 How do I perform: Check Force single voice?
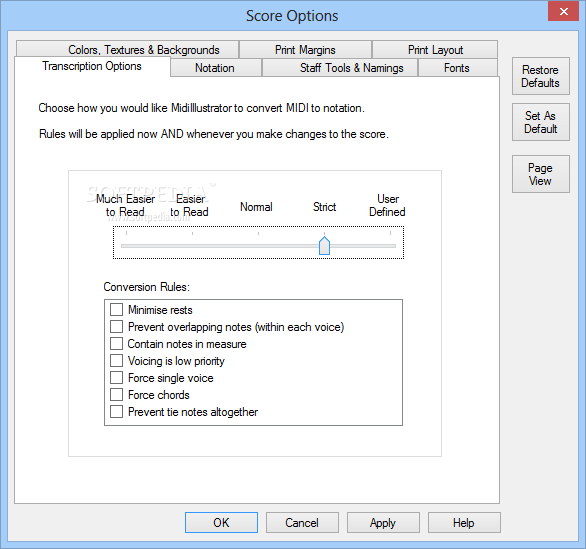click(x=117, y=377)
